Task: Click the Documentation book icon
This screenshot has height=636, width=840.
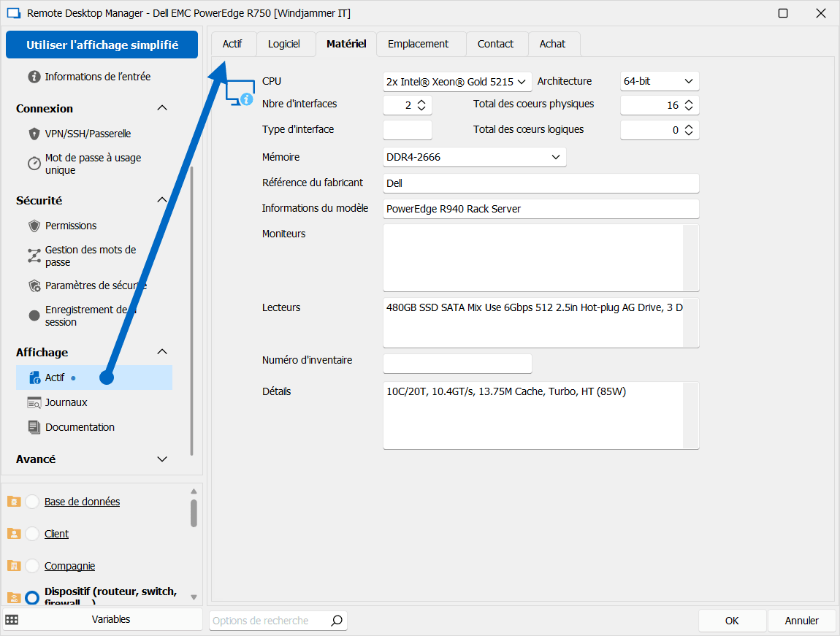Action: (34, 427)
